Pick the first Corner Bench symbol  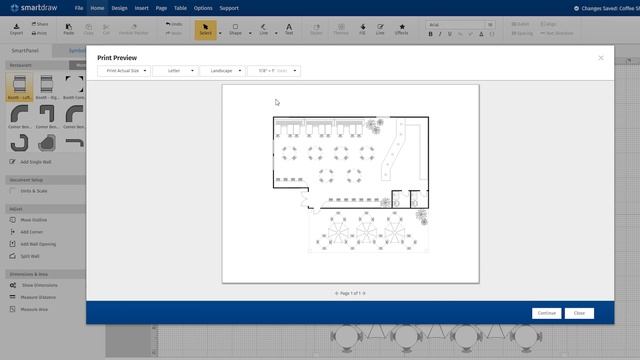point(19,116)
